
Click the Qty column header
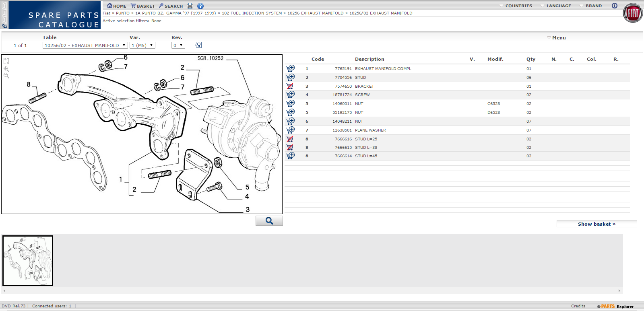coord(530,59)
